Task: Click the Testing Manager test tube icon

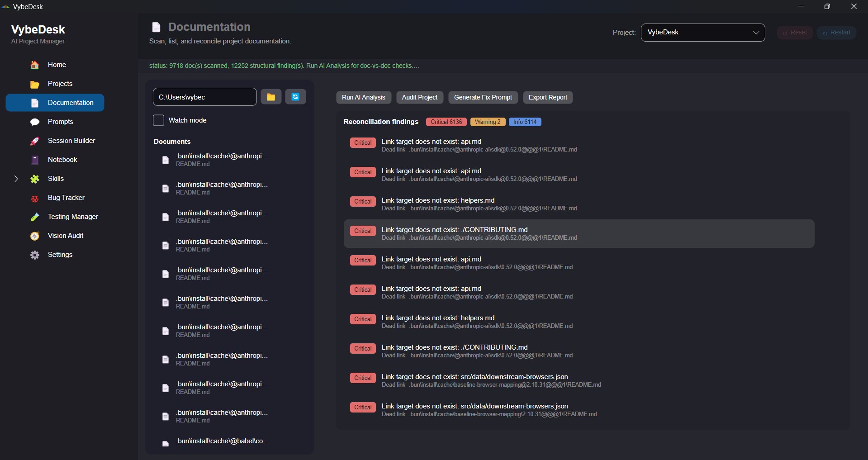Action: point(35,217)
